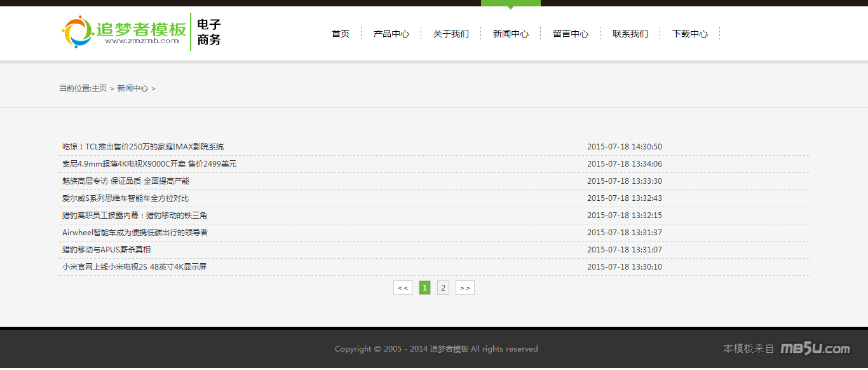Screen dimensions: 868x370
Task: Open 留言中心 from the navigation
Action: (x=570, y=34)
